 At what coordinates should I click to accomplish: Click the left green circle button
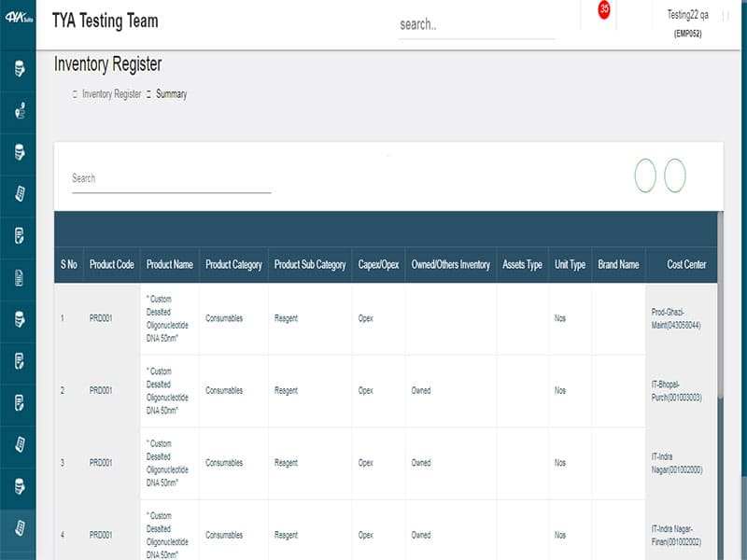(x=645, y=175)
